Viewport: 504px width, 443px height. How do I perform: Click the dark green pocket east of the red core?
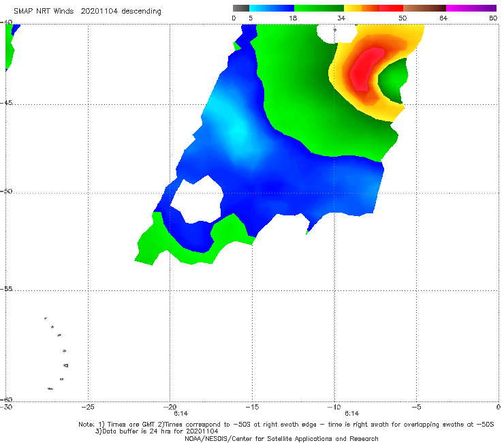pyautogui.click(x=393, y=80)
